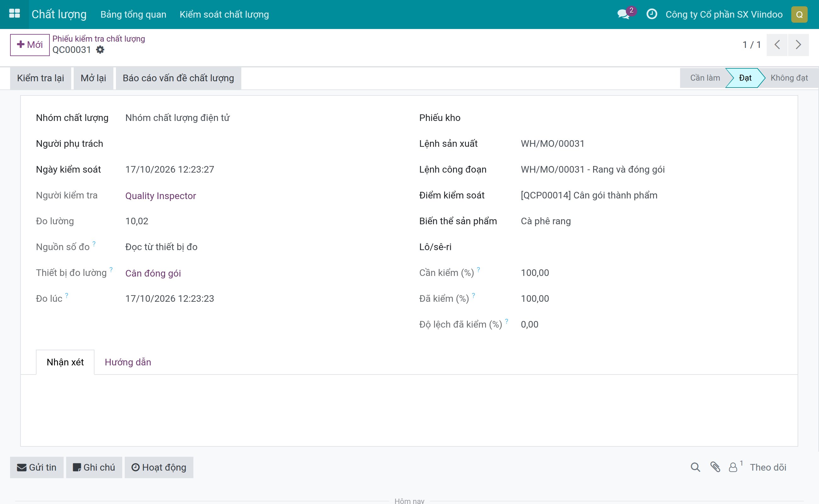Image resolution: width=819 pixels, height=504 pixels.
Task: Open the activities clock icon in top bar
Action: [651, 14]
